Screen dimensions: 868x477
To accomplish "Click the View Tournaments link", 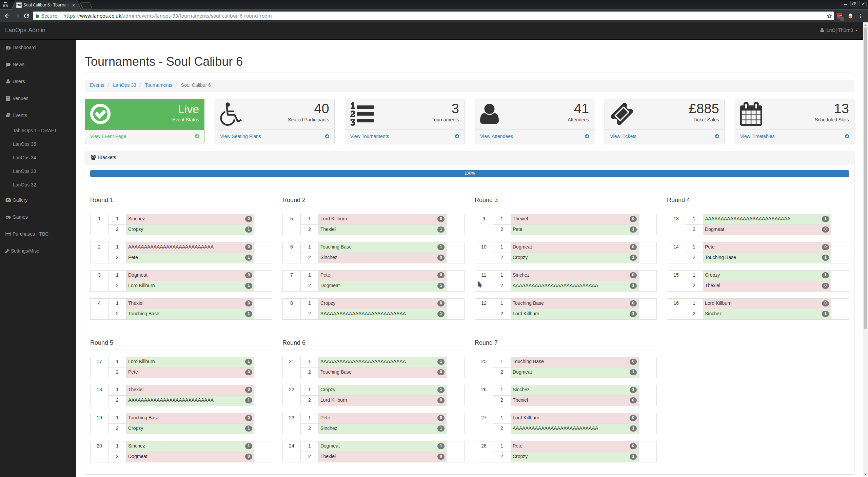I will pos(369,136).
